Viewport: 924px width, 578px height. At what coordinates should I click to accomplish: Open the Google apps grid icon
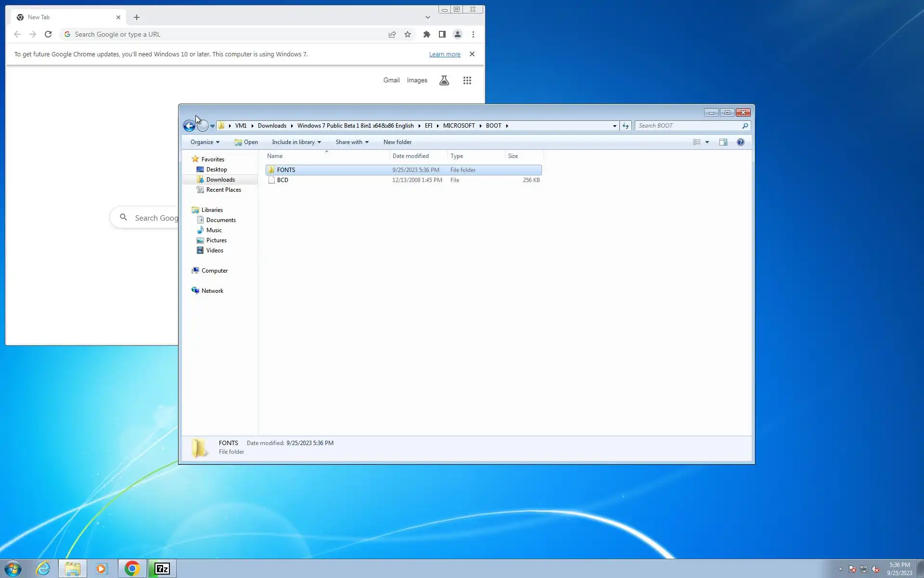[467, 80]
